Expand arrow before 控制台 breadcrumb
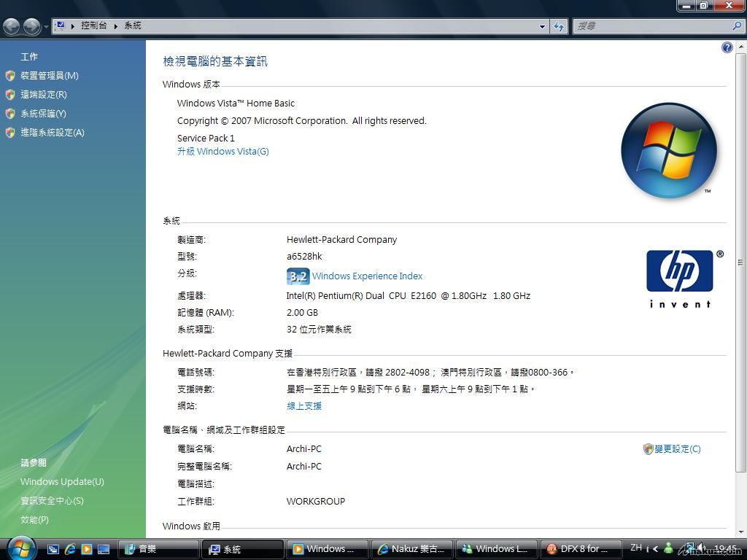 [x=73, y=26]
